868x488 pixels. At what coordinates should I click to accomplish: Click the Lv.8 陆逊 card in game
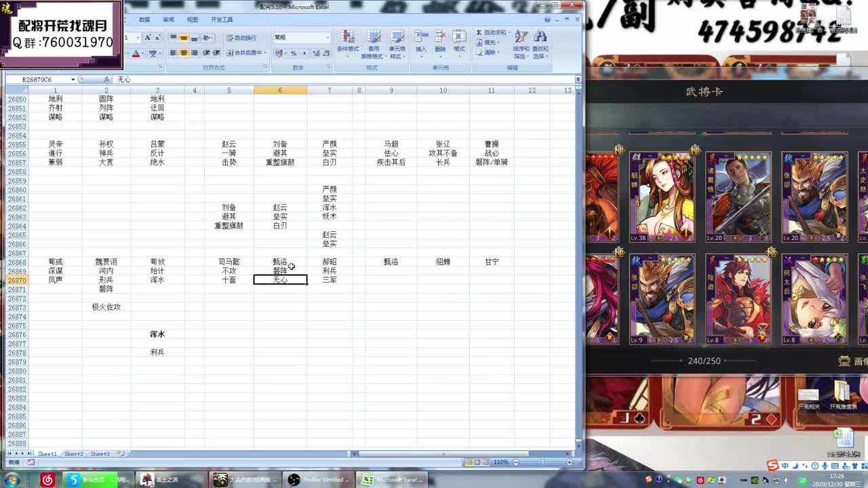click(x=738, y=299)
